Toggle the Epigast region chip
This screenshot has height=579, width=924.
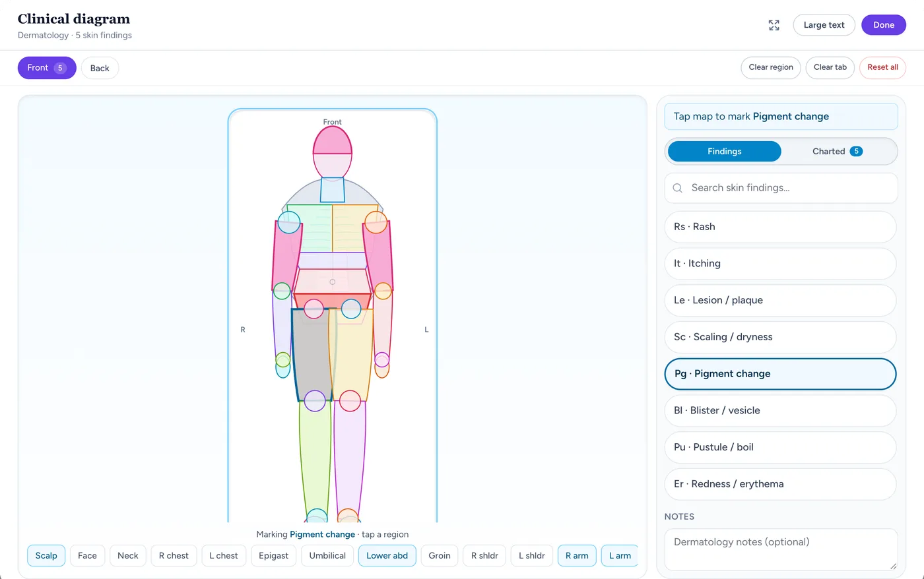273,556
